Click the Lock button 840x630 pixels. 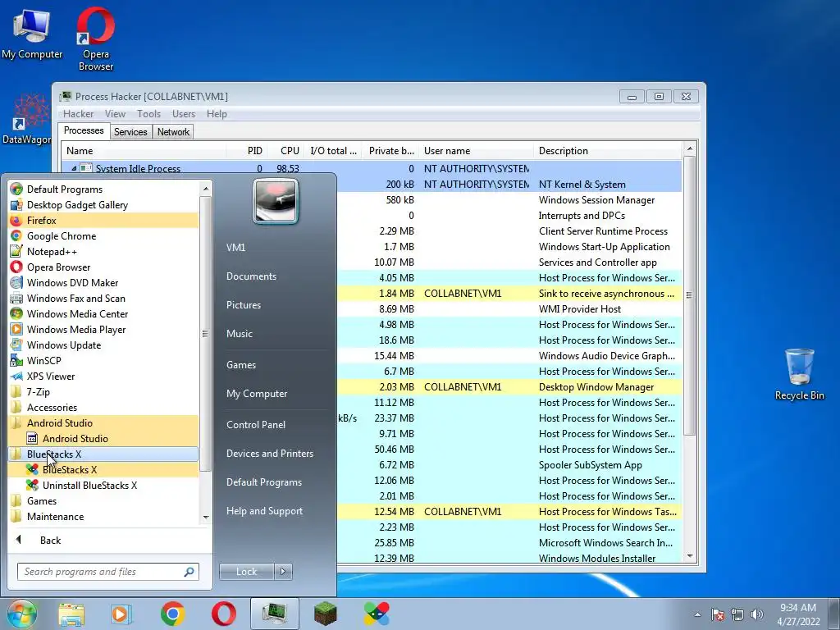point(247,572)
